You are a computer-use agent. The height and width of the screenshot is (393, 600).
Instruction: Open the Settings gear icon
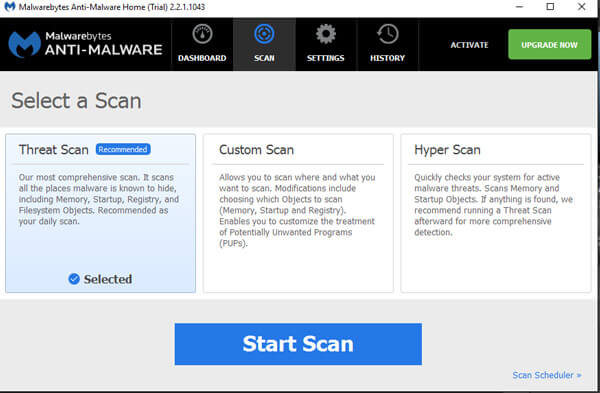(326, 34)
